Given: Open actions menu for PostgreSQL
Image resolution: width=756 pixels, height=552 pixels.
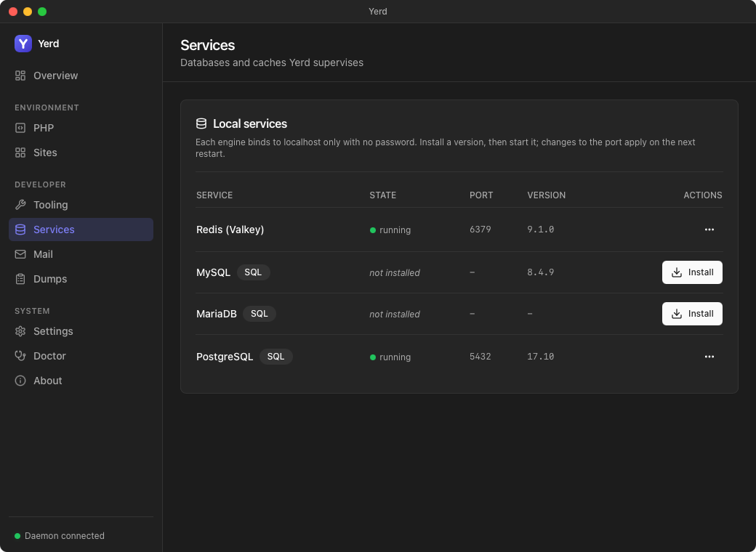Looking at the screenshot, I should (x=709, y=357).
